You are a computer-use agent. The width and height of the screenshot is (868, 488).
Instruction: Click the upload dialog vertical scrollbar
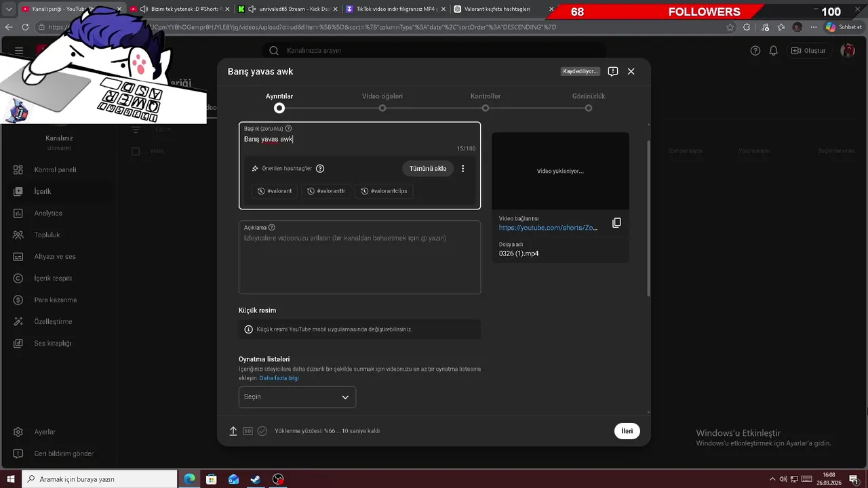(x=649, y=218)
